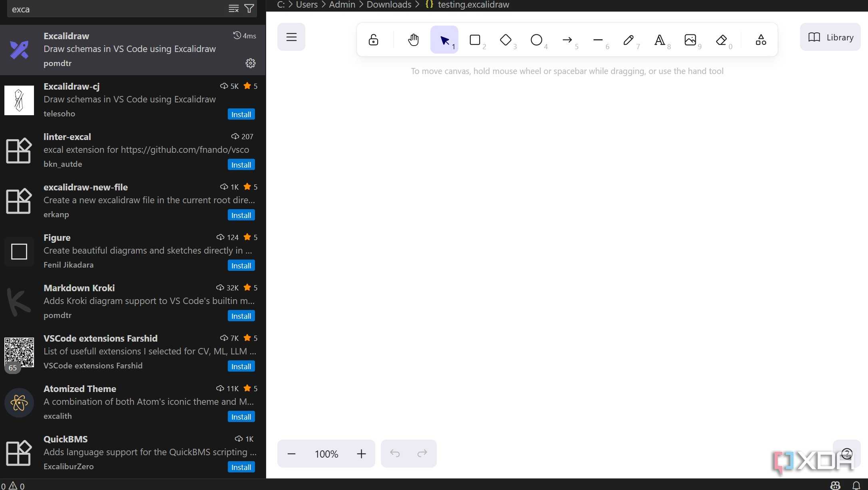Install the Excalidraw-cj extension
This screenshot has height=490, width=868.
(241, 114)
